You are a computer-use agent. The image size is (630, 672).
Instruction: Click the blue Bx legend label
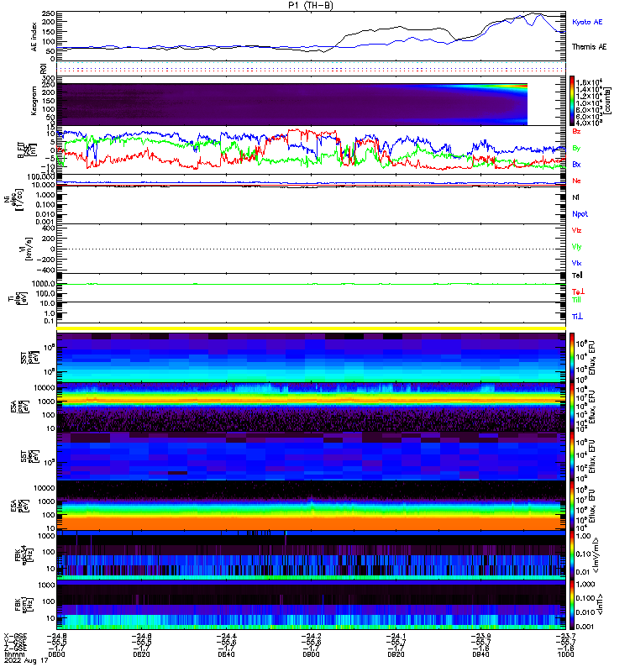click(576, 165)
